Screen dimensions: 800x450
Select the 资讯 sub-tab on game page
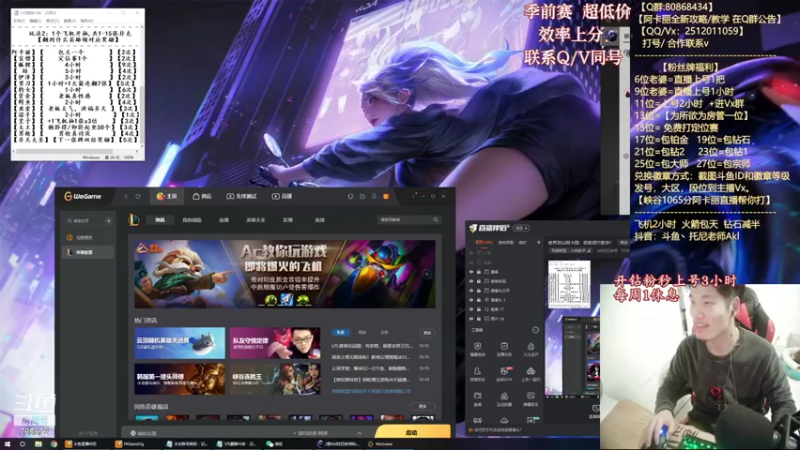click(x=160, y=220)
